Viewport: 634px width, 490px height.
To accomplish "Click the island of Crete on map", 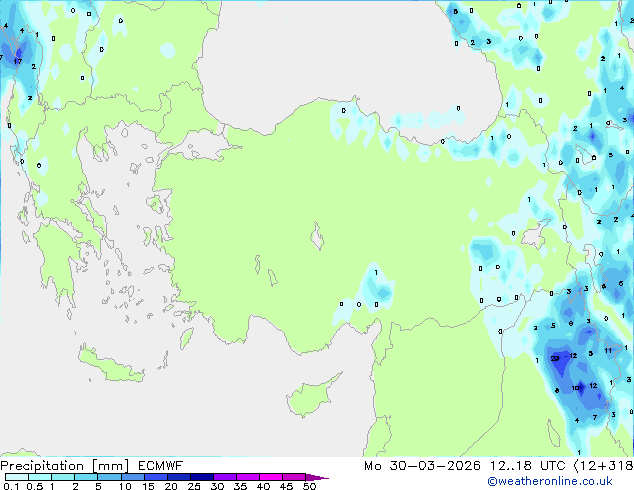I will click(x=110, y=364).
